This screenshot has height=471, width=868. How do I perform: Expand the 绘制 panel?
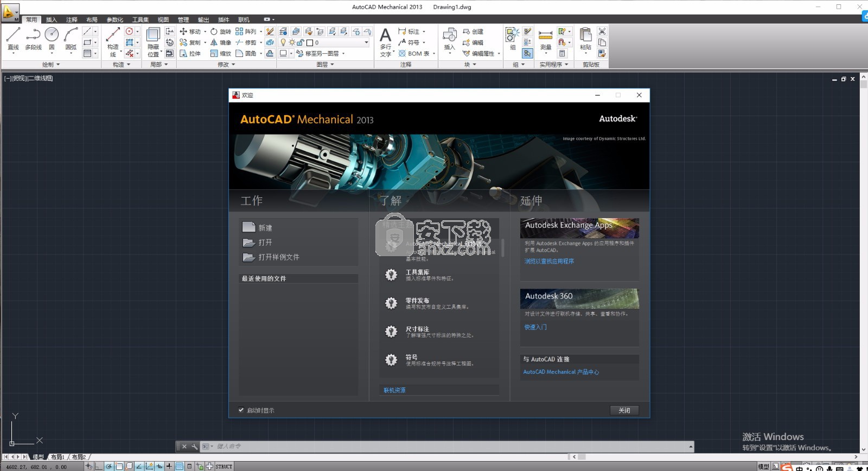pos(51,64)
